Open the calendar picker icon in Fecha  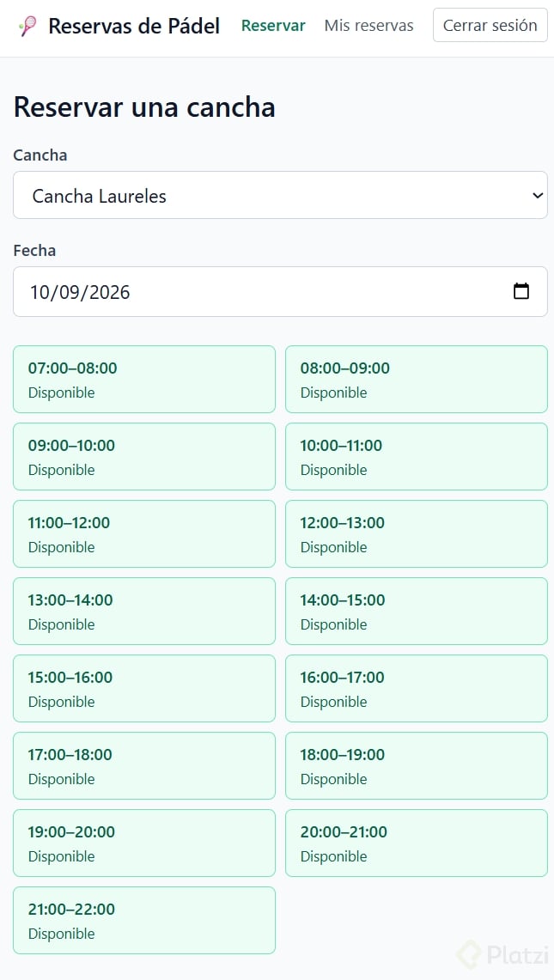(521, 291)
